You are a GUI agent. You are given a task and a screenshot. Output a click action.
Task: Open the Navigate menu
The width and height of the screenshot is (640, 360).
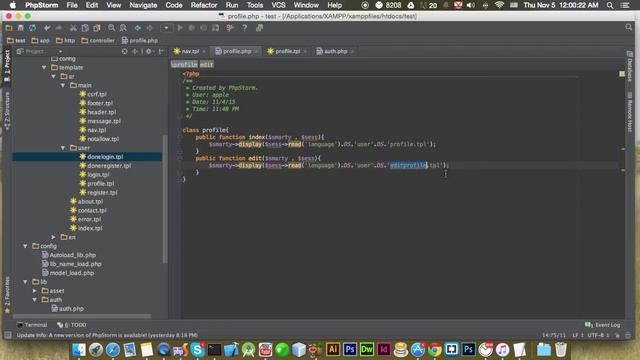pyautogui.click(x=143, y=5)
